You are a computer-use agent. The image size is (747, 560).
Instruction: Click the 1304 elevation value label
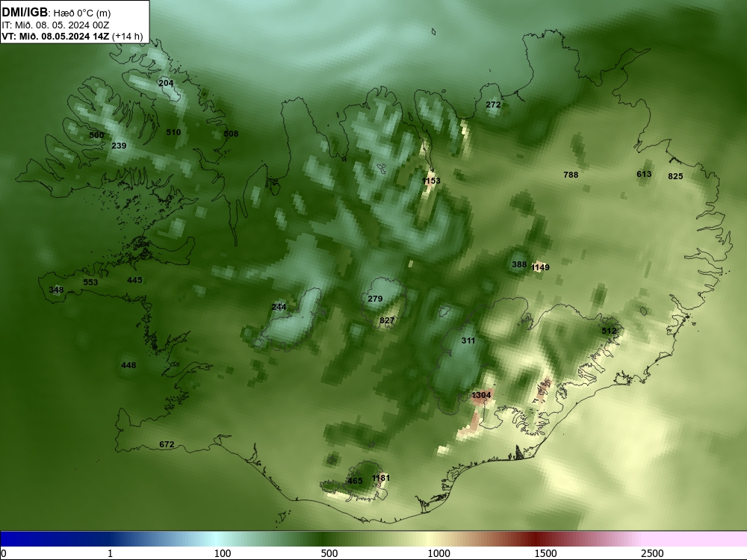(x=481, y=395)
